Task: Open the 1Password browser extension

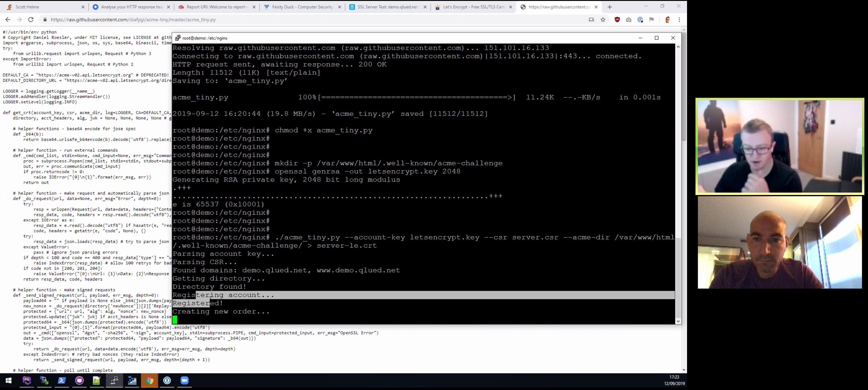Action: coord(640,20)
